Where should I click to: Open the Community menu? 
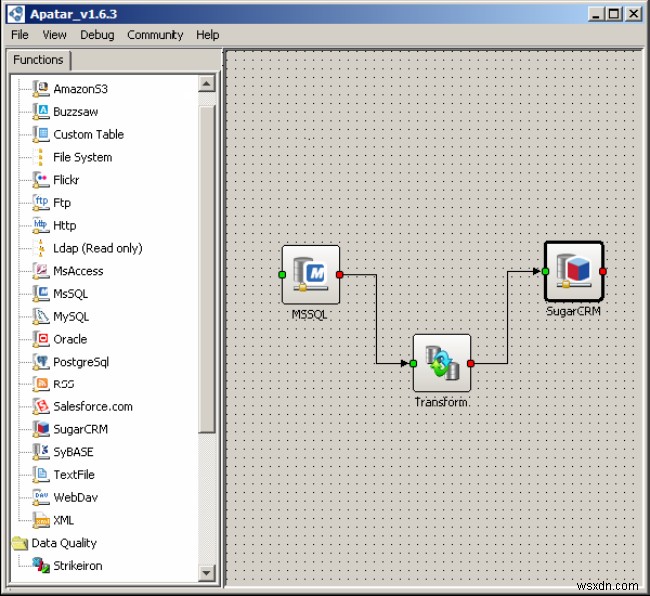point(155,35)
